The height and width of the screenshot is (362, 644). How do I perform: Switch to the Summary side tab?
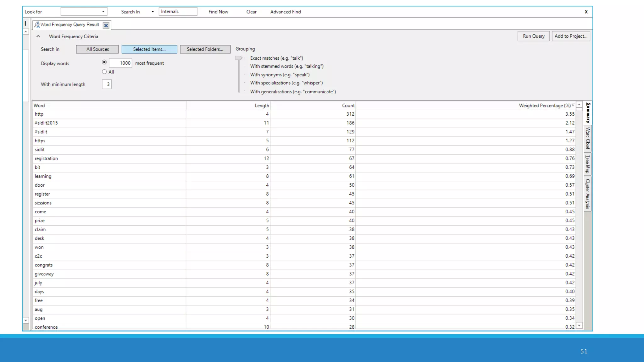[588, 113]
